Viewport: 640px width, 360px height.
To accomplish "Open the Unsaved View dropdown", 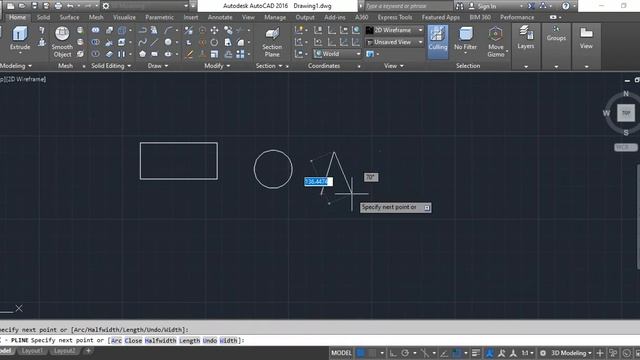I will click(394, 42).
